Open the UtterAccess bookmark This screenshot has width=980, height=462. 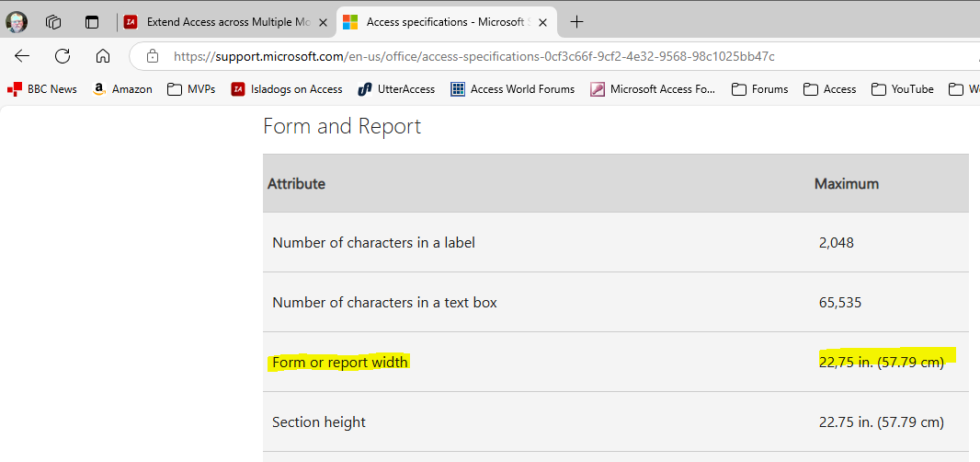396,89
